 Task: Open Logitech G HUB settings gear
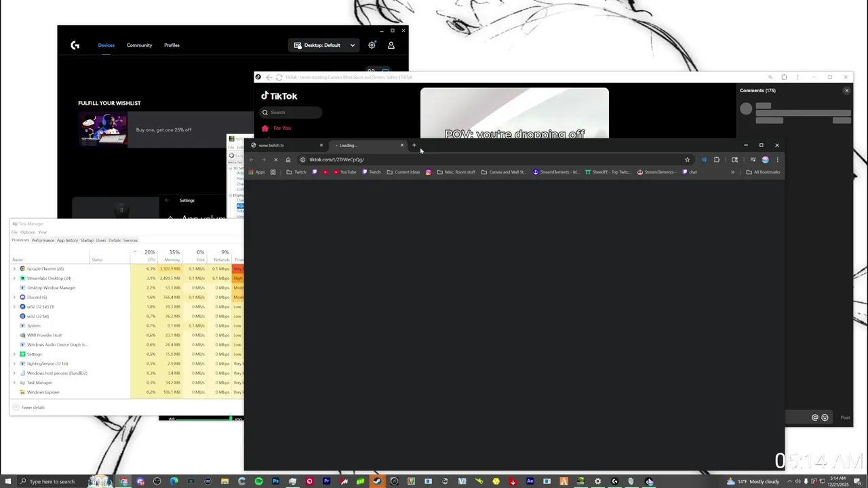click(x=372, y=45)
